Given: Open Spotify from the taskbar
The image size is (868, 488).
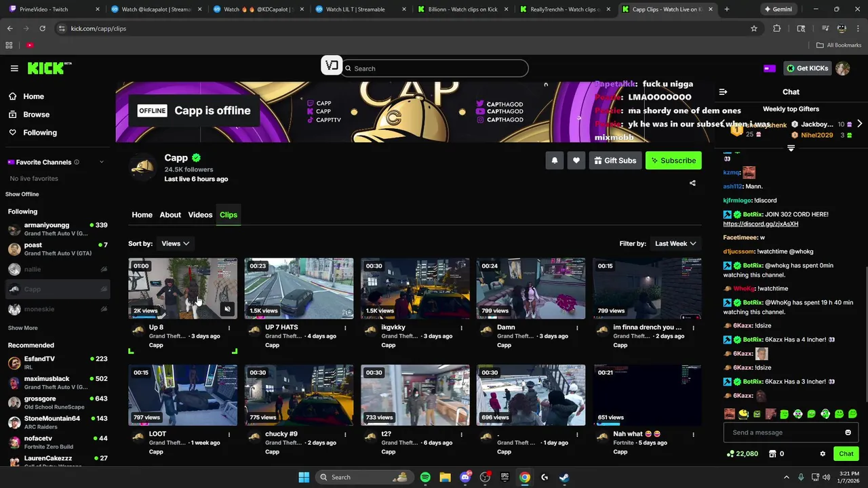Looking at the screenshot, I should pyautogui.click(x=425, y=477).
